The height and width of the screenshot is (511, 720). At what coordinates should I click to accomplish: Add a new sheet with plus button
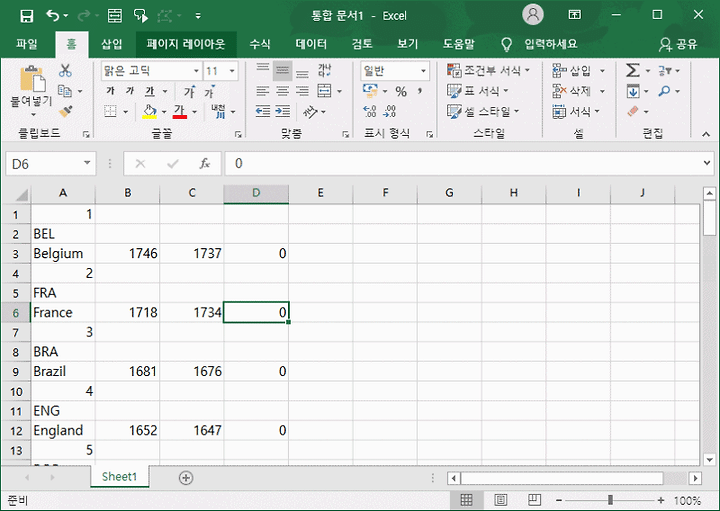pyautogui.click(x=186, y=478)
